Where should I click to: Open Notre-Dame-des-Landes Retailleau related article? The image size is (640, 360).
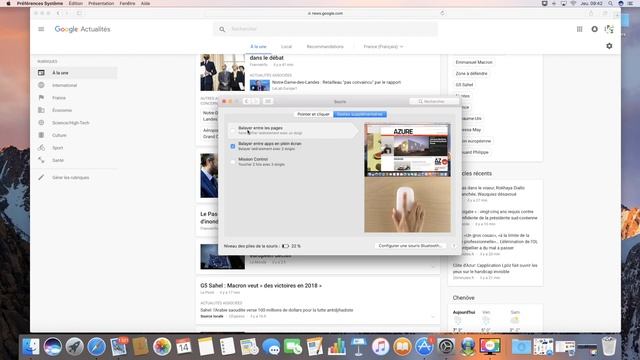pyautogui.click(x=336, y=82)
